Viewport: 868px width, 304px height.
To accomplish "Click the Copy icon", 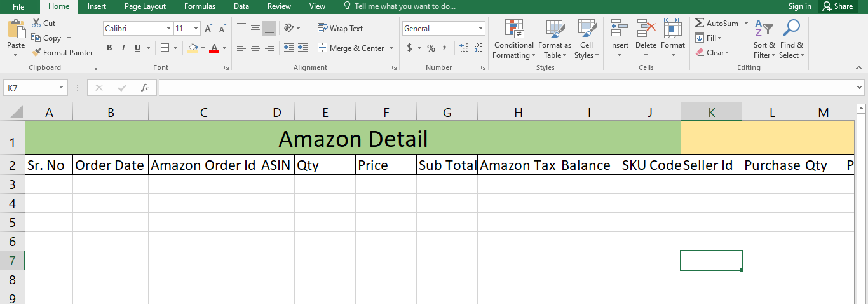I will 36,38.
